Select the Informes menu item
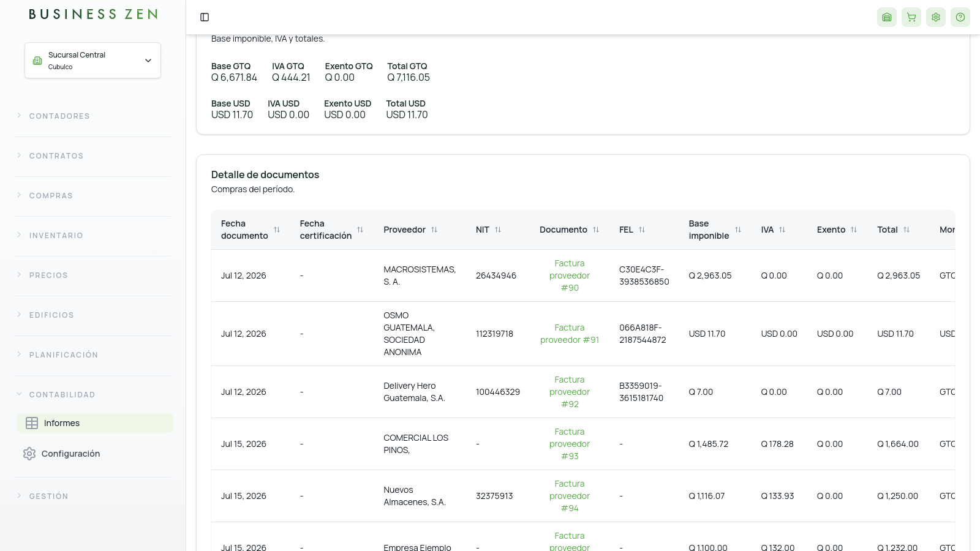This screenshot has height=551, width=980. click(95, 423)
